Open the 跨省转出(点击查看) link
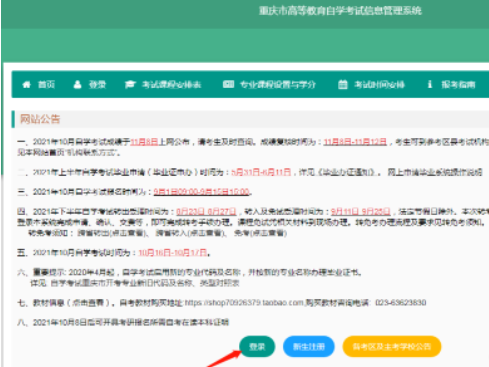Viewport: 489px width, 367px height. (111, 233)
